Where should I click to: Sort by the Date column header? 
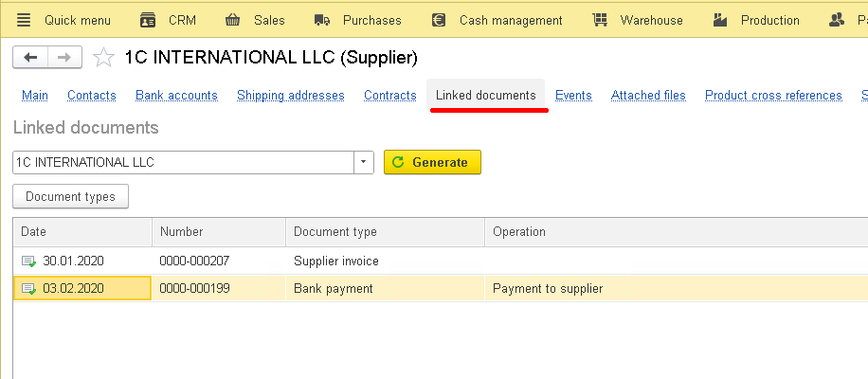click(x=82, y=232)
